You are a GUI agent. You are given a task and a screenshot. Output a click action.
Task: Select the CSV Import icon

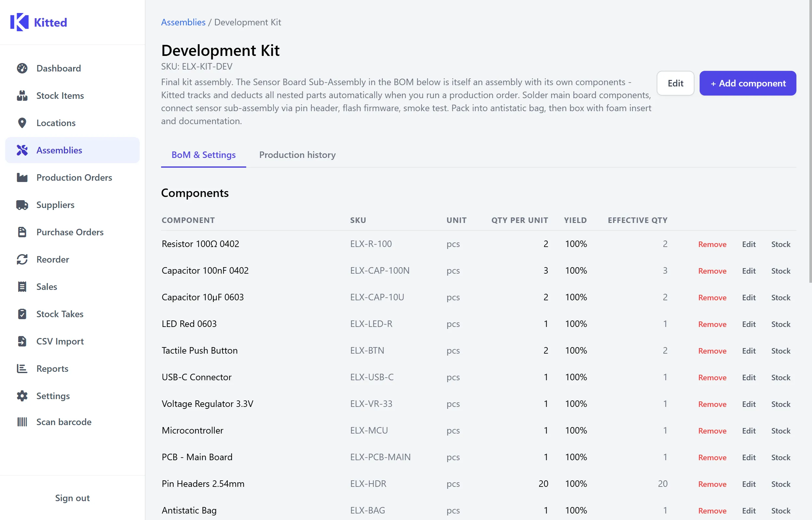(22, 341)
